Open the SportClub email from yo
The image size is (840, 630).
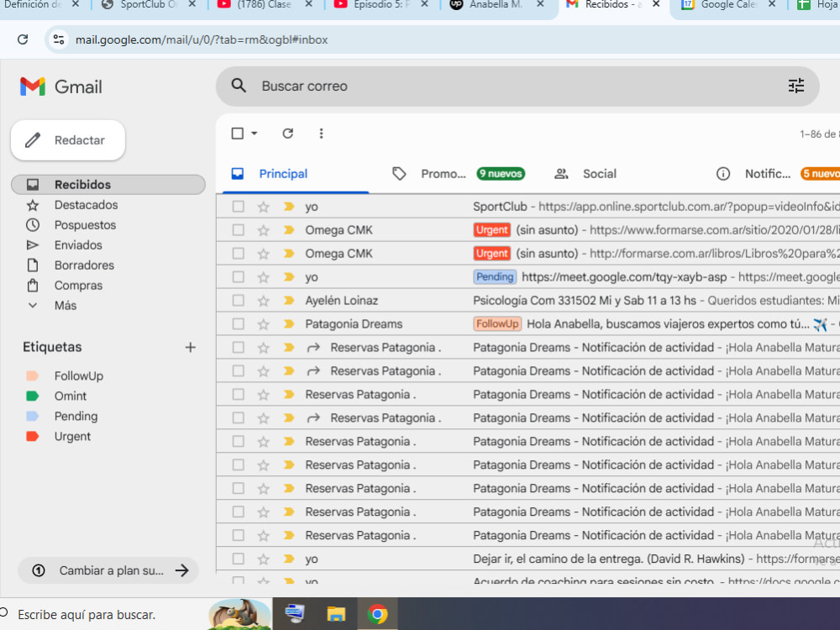[528, 207]
